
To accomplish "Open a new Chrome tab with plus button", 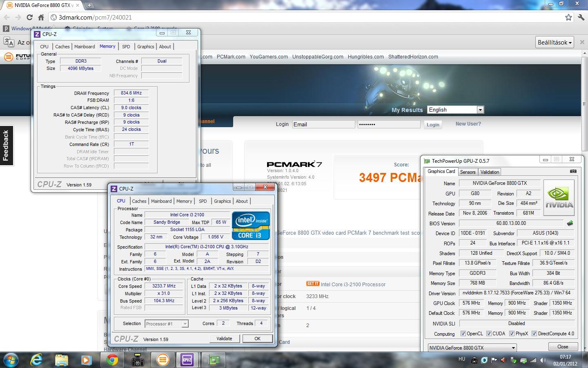I will pyautogui.click(x=89, y=5).
